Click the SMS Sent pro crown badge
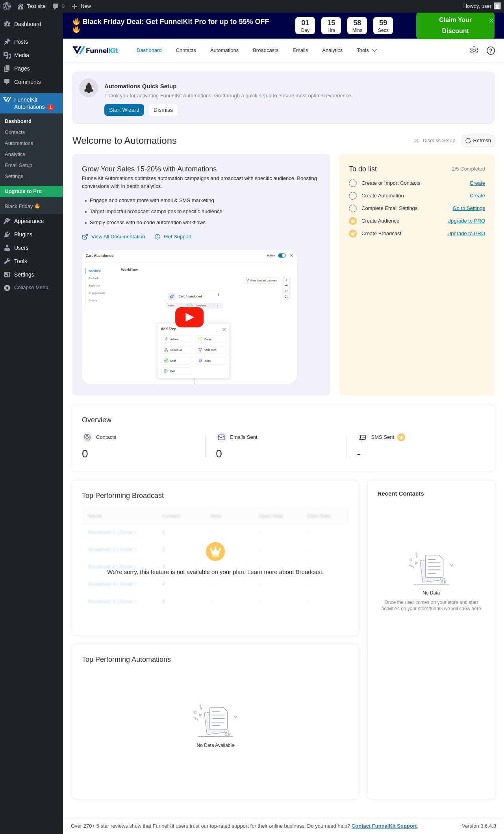This screenshot has width=504, height=834. (x=401, y=437)
